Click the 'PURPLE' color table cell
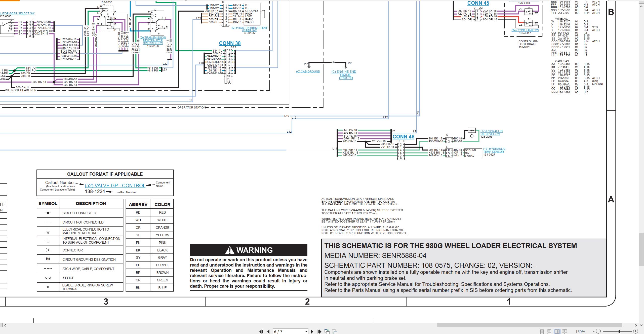 (x=163, y=265)
